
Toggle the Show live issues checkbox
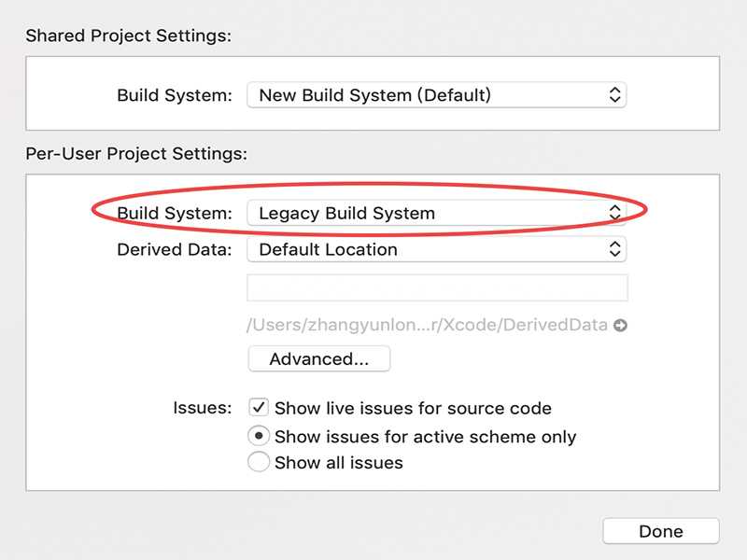(x=259, y=408)
